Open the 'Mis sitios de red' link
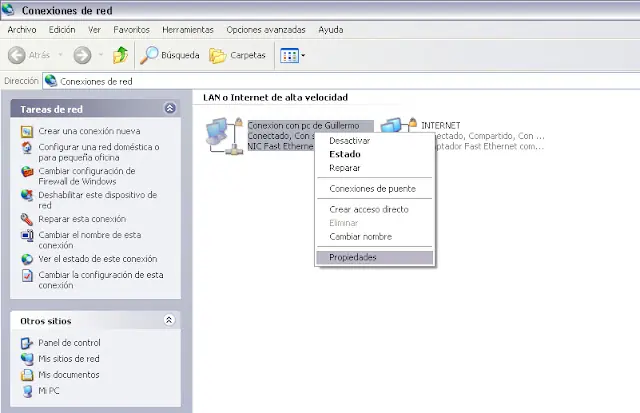The image size is (640, 413). coord(69,359)
